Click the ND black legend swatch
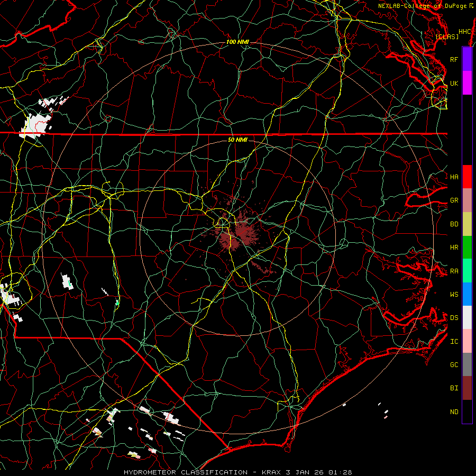The width and height of the screenshot is (476, 476). click(467, 411)
